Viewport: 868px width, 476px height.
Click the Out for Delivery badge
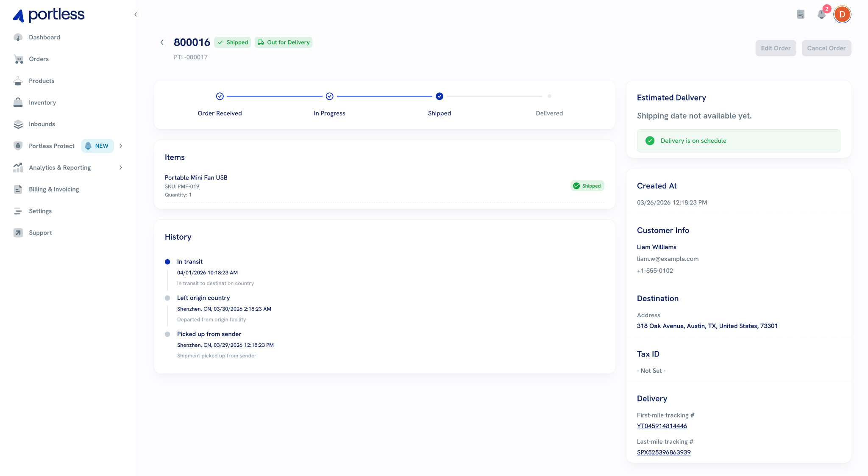pyautogui.click(x=284, y=42)
